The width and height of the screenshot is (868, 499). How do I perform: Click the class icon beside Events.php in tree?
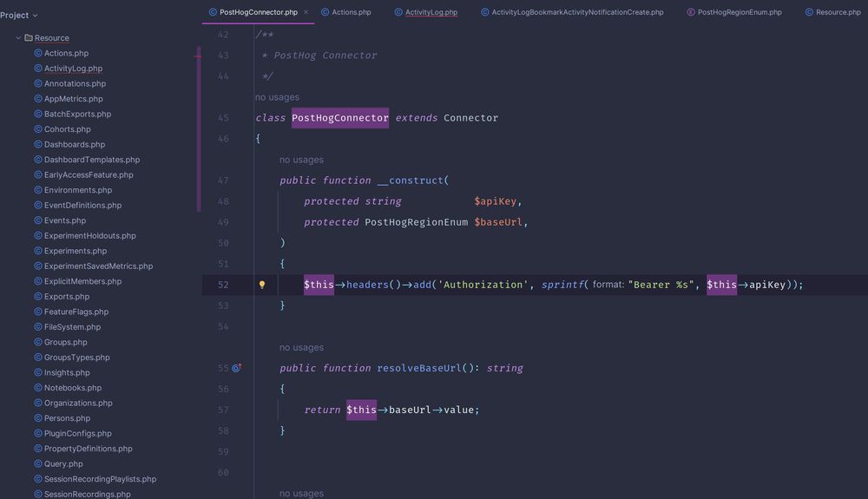click(38, 220)
